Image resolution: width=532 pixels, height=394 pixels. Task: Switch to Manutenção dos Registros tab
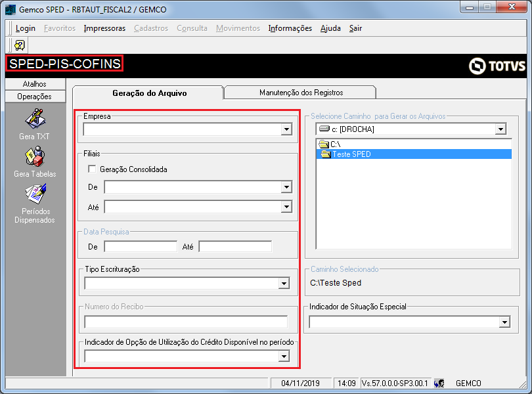point(301,93)
